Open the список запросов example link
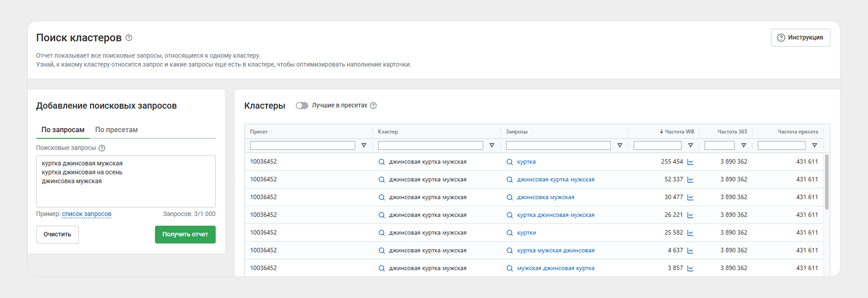Viewport: 868px width, 298px height. tap(87, 214)
